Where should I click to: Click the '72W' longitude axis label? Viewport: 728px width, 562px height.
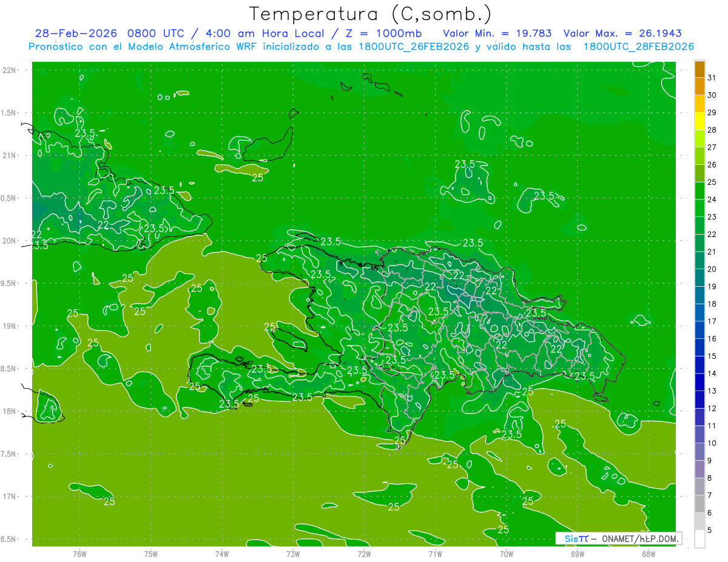(364, 554)
